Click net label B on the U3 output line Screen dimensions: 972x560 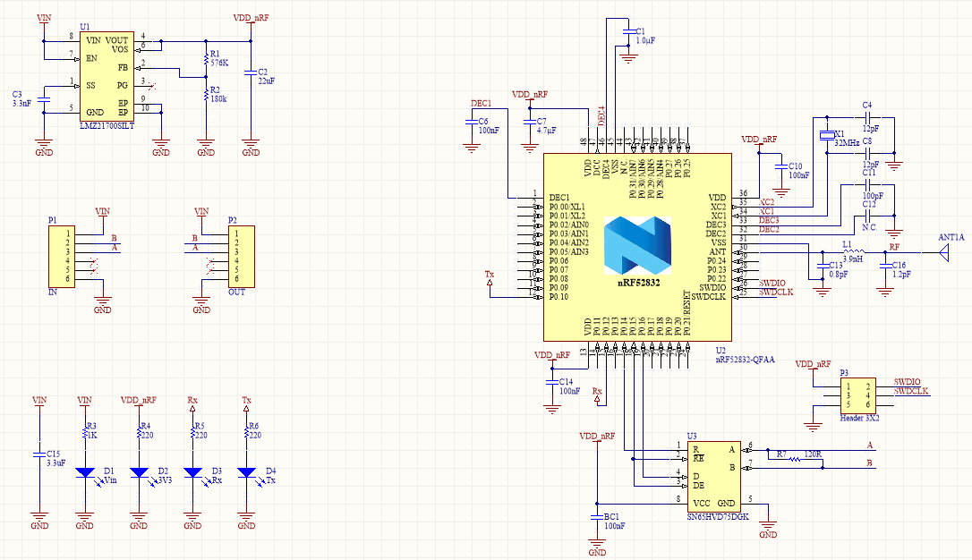(x=870, y=462)
